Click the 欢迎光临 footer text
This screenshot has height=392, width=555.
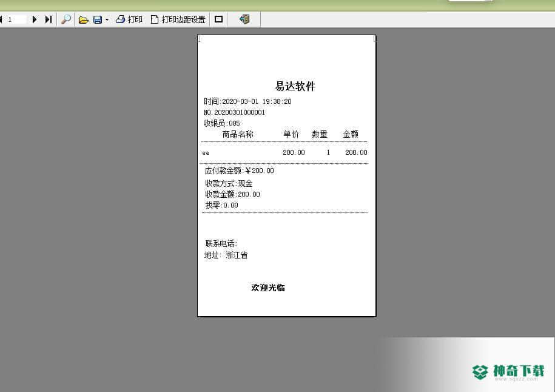coord(268,288)
